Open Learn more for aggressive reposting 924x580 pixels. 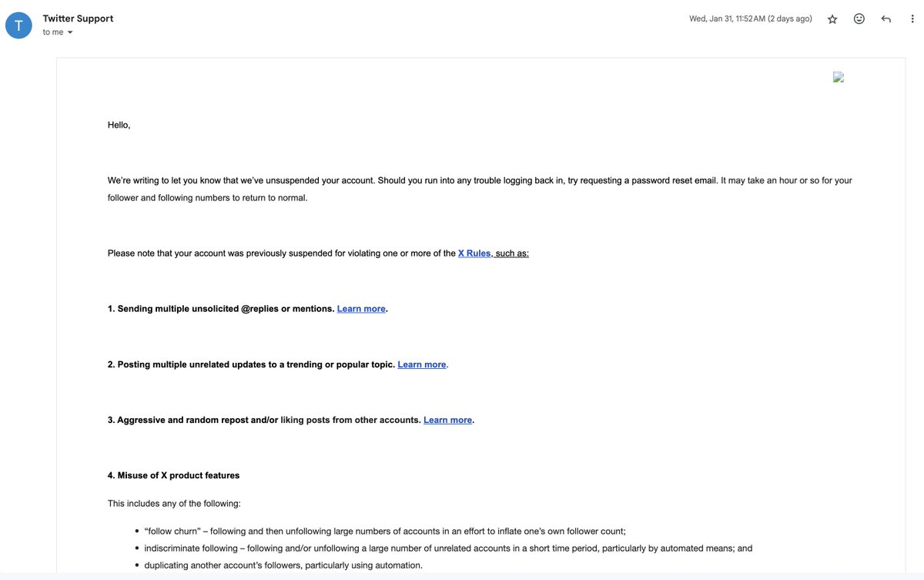point(447,420)
